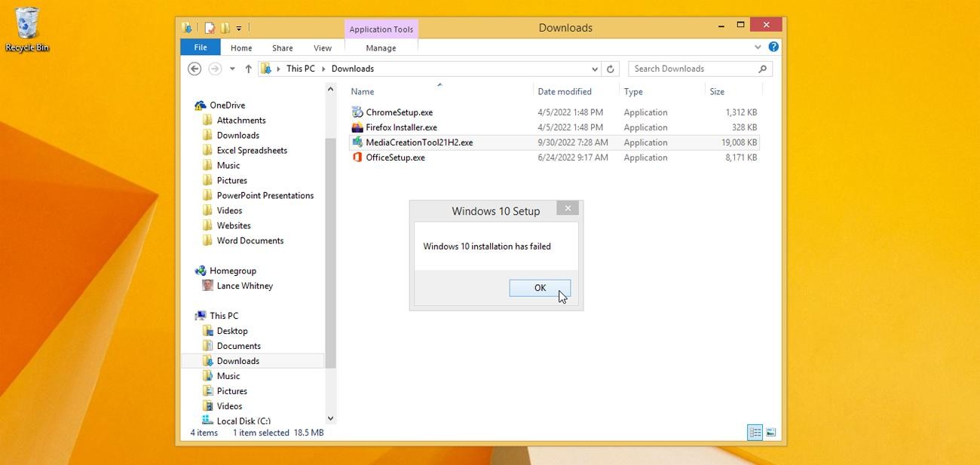The width and height of the screenshot is (980, 465).
Task: Sort files by Date modified column
Action: [565, 91]
